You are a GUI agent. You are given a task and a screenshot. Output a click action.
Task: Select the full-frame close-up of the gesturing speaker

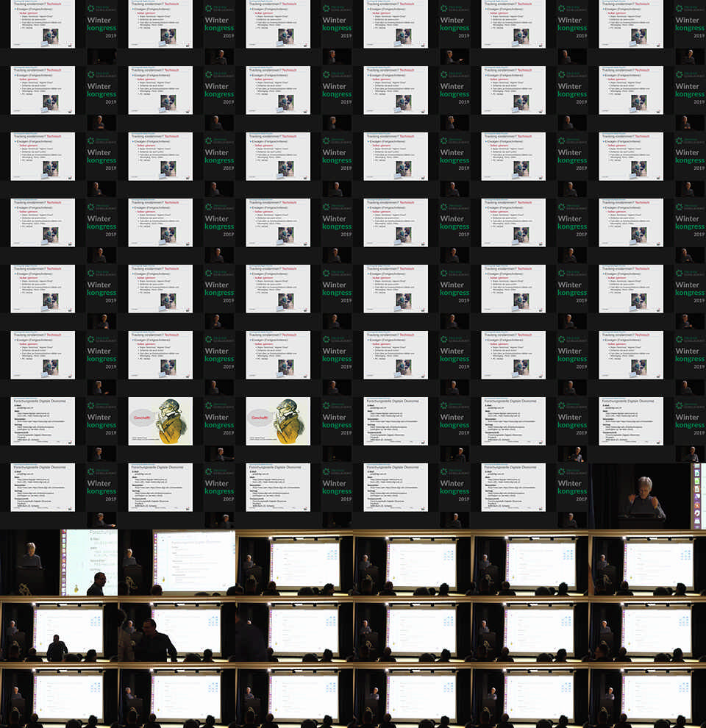pyautogui.click(x=647, y=496)
